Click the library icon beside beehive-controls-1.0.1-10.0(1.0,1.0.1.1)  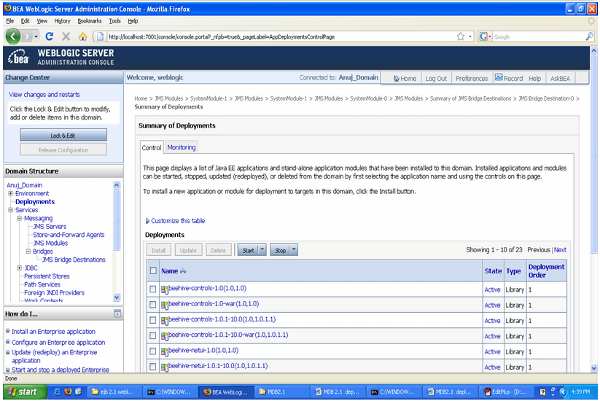point(165,321)
